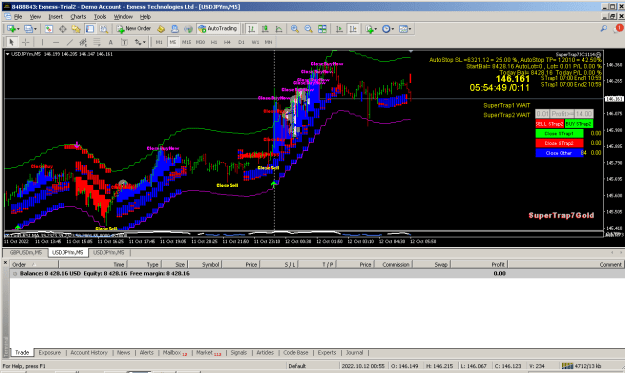
Task: Show the Market Watch window
Action: click(x=49, y=29)
